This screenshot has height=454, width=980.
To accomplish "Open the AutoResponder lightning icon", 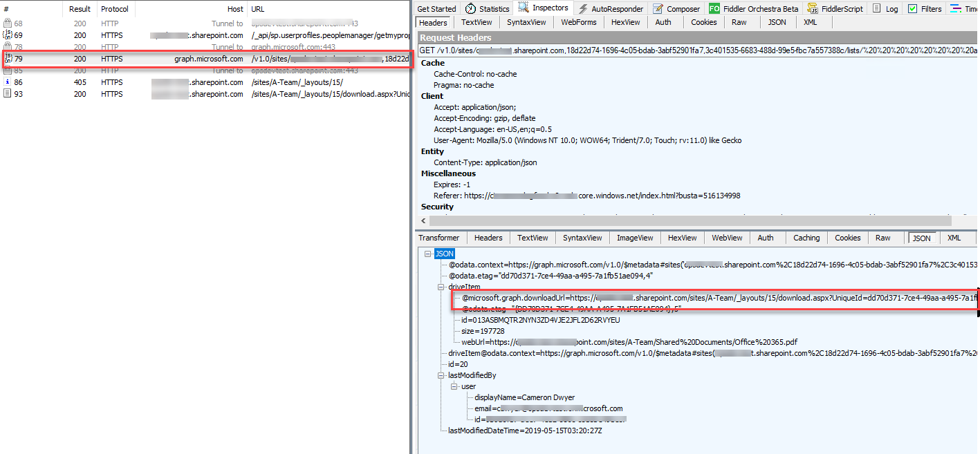I will click(582, 8).
